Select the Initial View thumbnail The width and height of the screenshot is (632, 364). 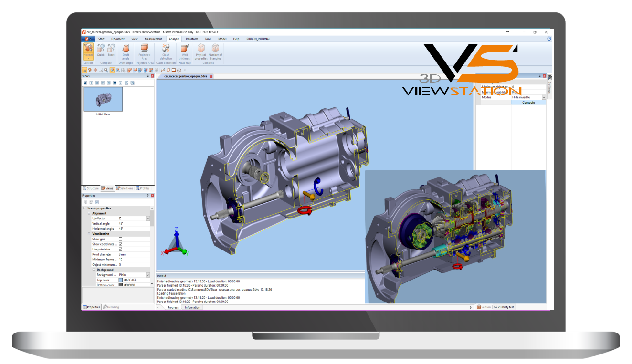[103, 99]
